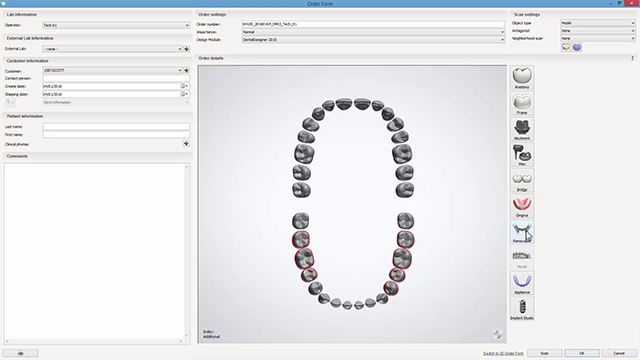640x360 pixels.
Task: Add a new Customer with the green plus
Action: click(x=187, y=70)
